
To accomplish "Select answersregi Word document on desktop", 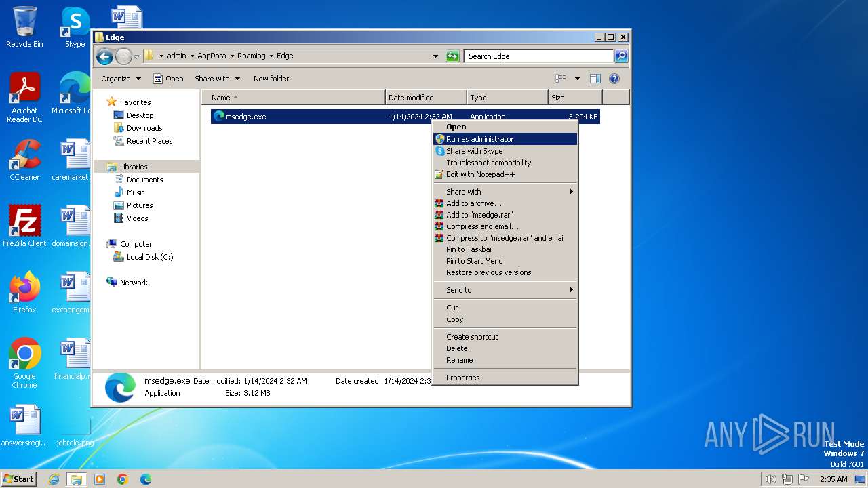I will [x=24, y=426].
